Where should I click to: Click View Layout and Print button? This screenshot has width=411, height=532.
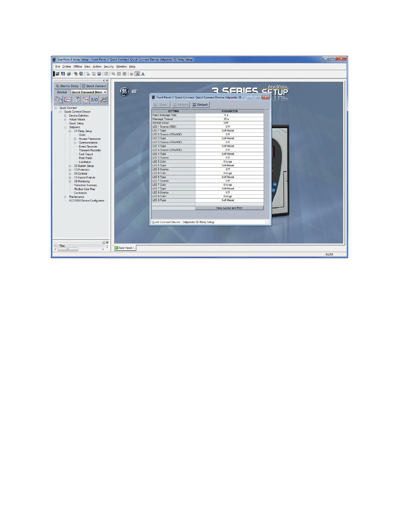229,208
